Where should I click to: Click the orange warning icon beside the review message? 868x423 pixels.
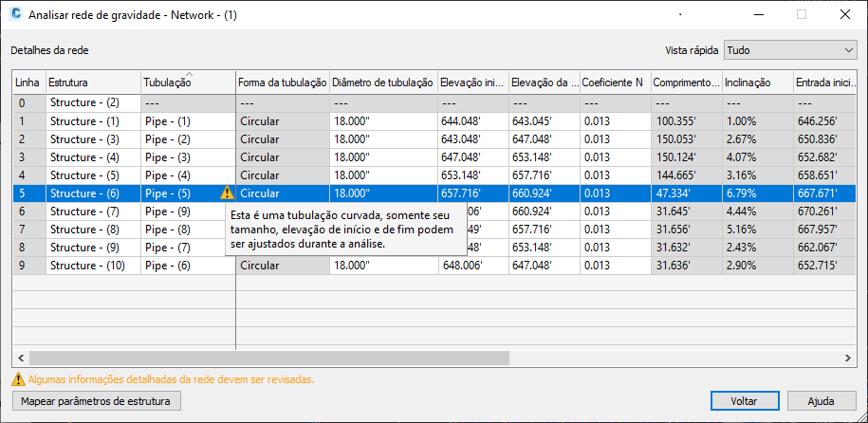click(x=17, y=379)
